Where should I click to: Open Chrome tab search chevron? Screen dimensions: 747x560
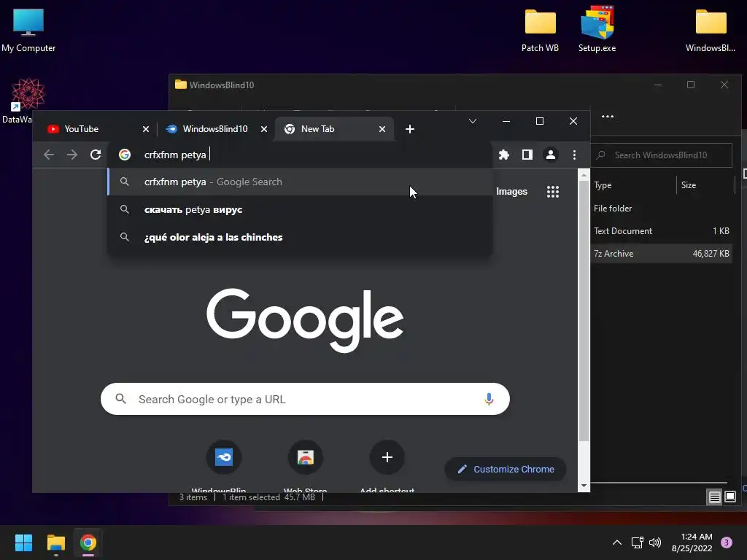[x=473, y=122]
